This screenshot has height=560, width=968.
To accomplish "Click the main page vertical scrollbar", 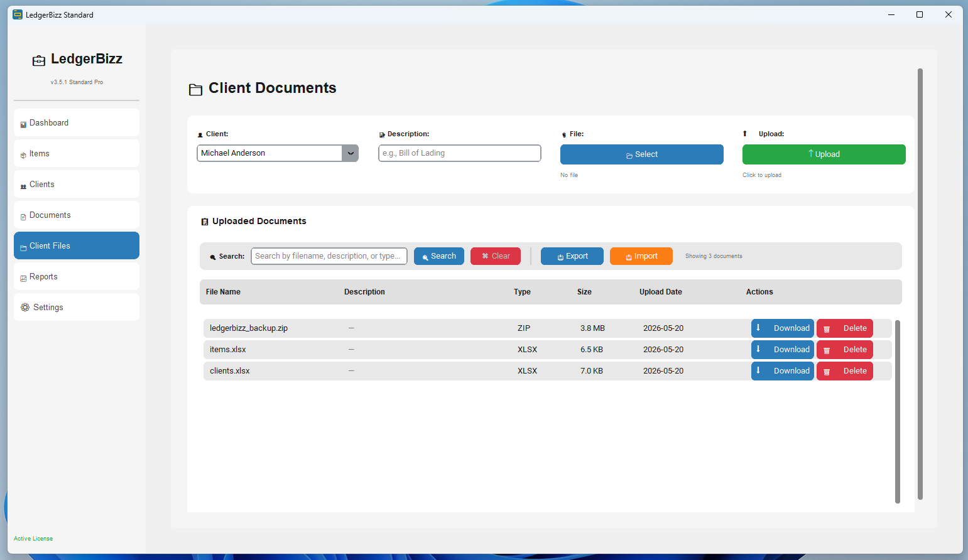I will tap(920, 284).
